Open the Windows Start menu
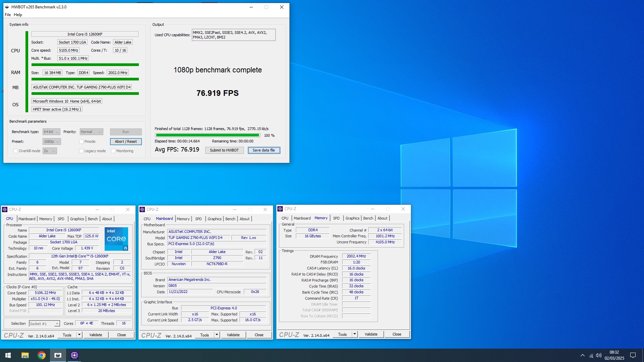 pos(8,355)
